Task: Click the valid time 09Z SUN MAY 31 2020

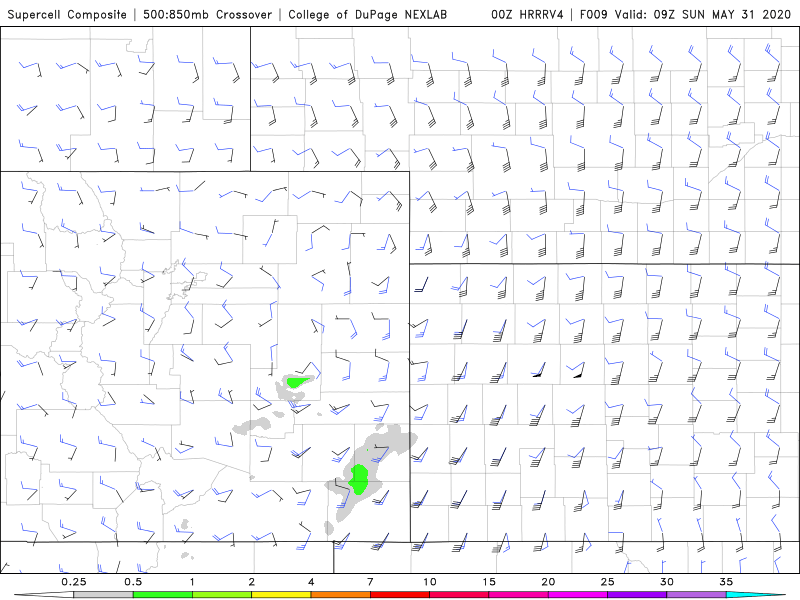Action: coord(722,15)
